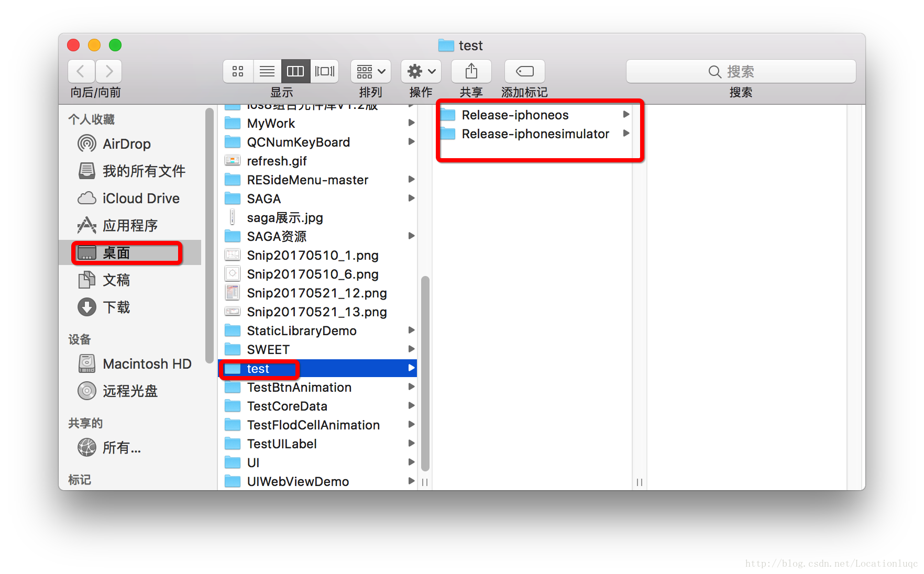Open iCloud Drive in the sidebar
This screenshot has width=924, height=574.
point(131,198)
